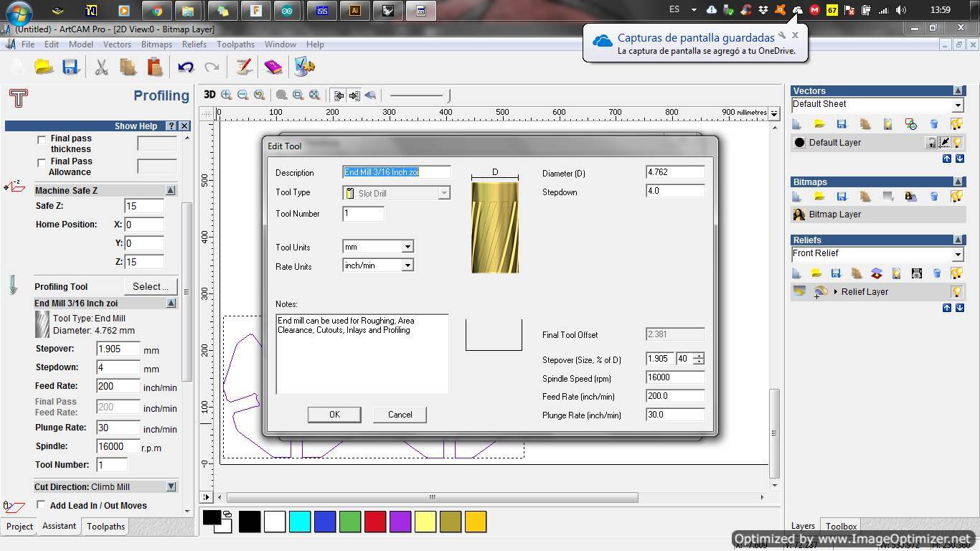Toggle all vector layers visibility bulbs
The image size is (980, 551).
[x=956, y=124]
